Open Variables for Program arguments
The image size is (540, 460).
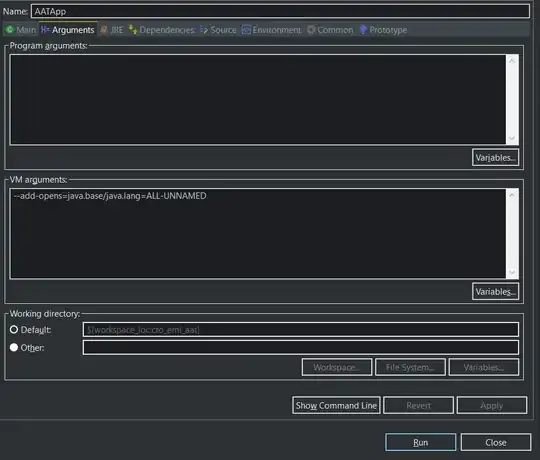496,158
